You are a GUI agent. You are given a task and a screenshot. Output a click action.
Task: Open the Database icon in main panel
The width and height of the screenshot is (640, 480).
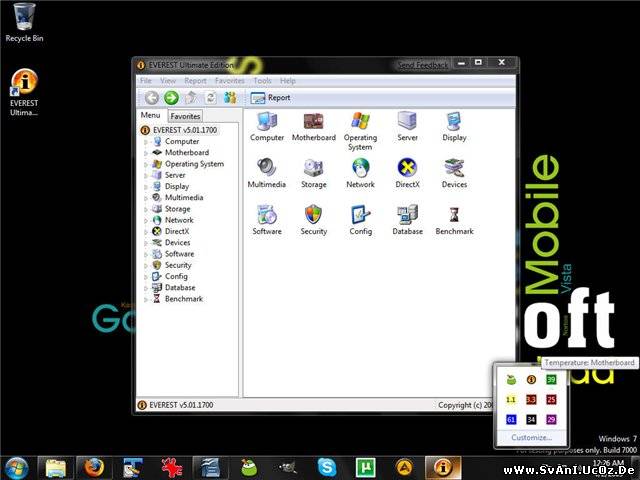tap(407, 215)
